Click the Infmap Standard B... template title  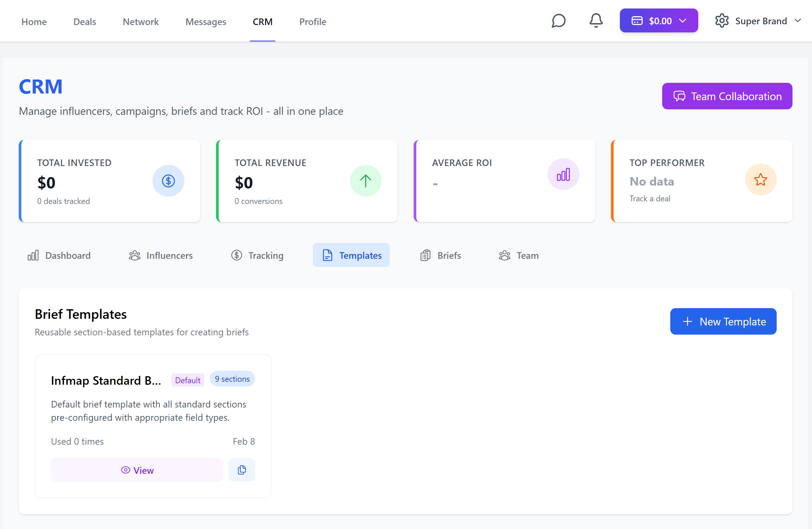106,380
